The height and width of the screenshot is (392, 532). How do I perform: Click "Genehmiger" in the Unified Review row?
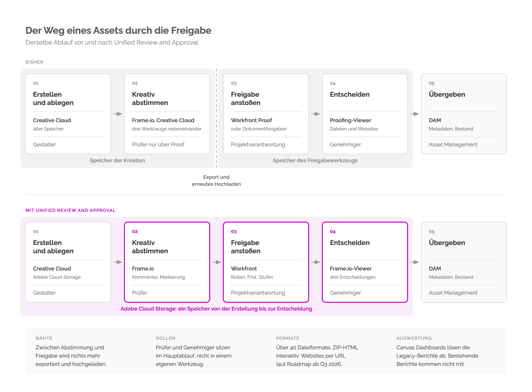[x=345, y=293]
